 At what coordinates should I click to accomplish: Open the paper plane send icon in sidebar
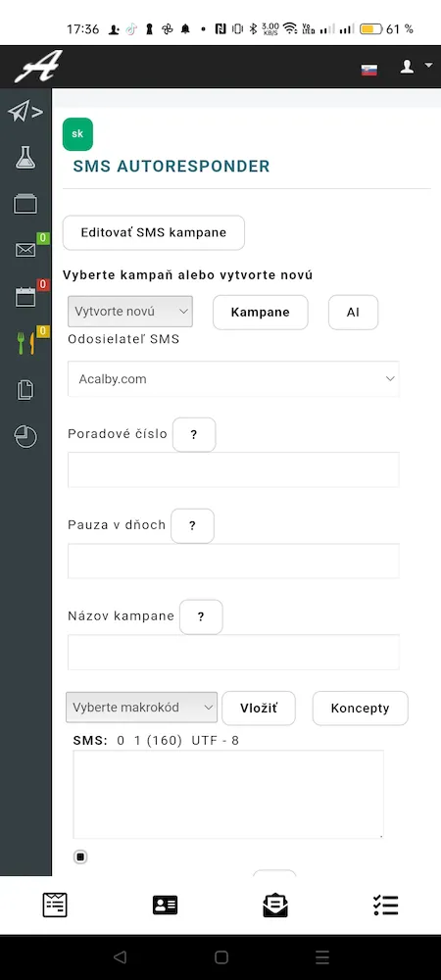tap(24, 113)
